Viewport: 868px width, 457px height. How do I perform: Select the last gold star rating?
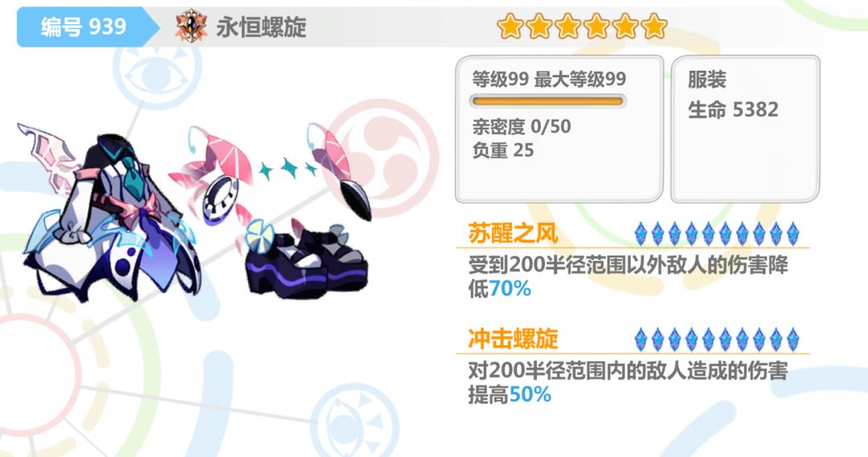point(653,26)
